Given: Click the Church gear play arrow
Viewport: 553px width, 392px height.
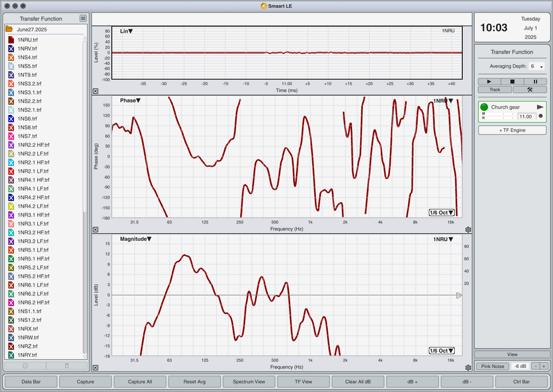Looking at the screenshot, I should click(540, 107).
